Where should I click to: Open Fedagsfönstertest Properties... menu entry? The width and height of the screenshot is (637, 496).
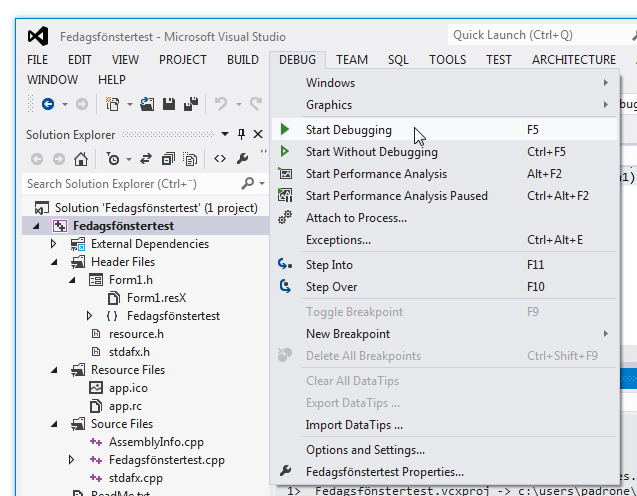point(444,472)
